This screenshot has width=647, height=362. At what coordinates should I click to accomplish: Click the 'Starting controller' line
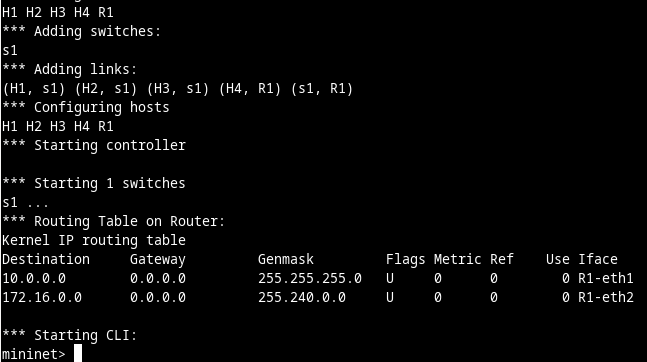94,146
